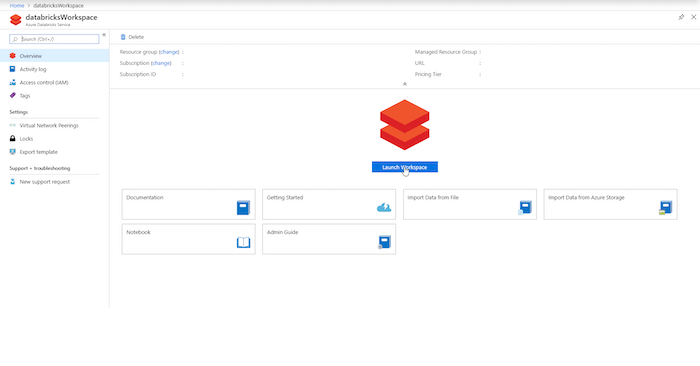700x366 pixels.
Task: Click the Pricing Tier label
Action: [428, 74]
